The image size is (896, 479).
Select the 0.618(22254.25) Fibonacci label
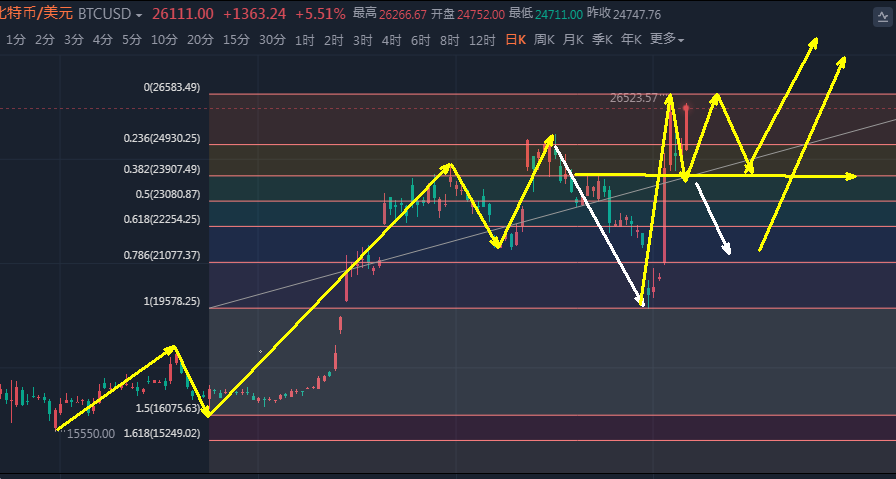(x=162, y=219)
